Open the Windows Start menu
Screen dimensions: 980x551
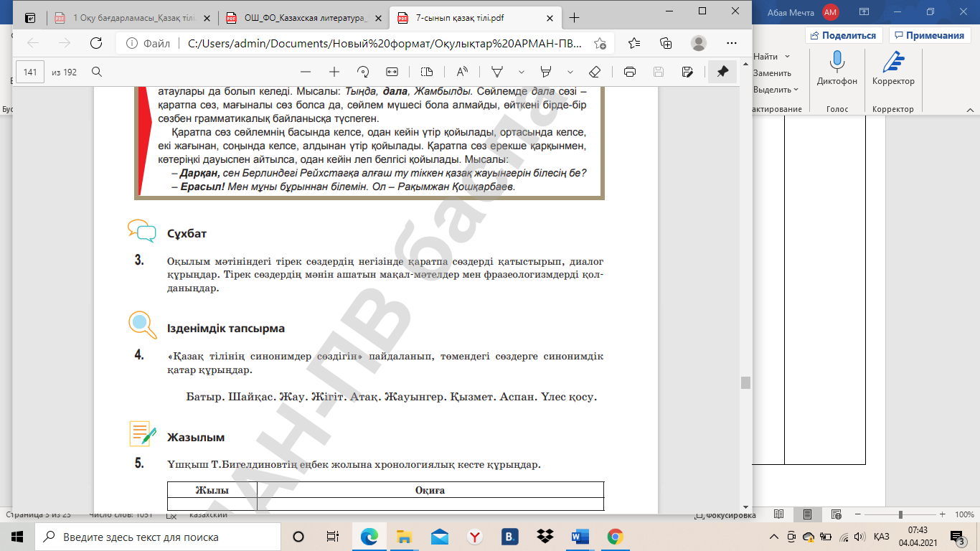(17, 537)
